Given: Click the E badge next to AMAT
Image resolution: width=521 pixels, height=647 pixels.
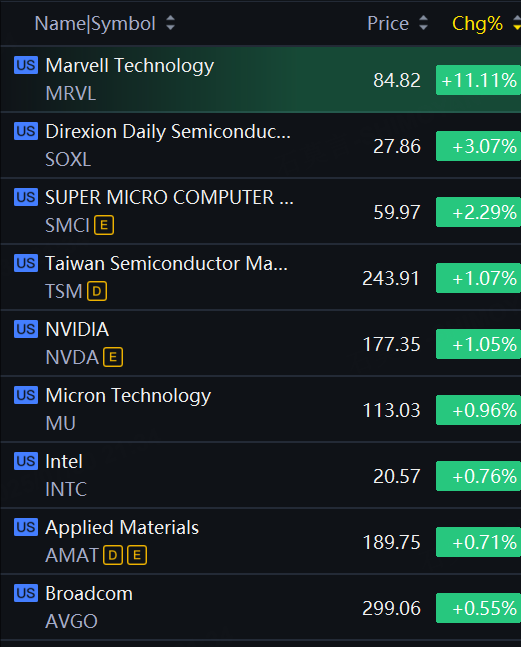Looking at the screenshot, I should pos(137,555).
